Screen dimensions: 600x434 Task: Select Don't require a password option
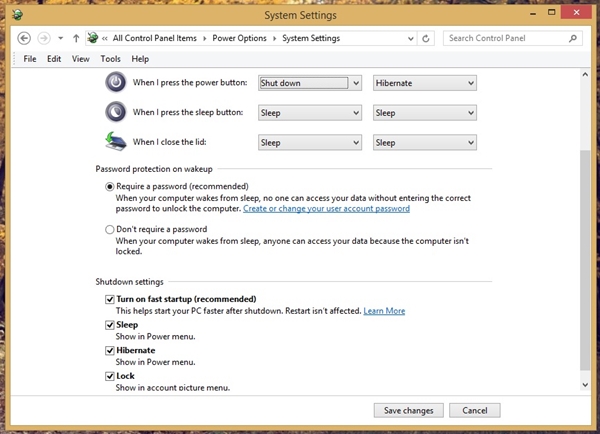tap(109, 229)
